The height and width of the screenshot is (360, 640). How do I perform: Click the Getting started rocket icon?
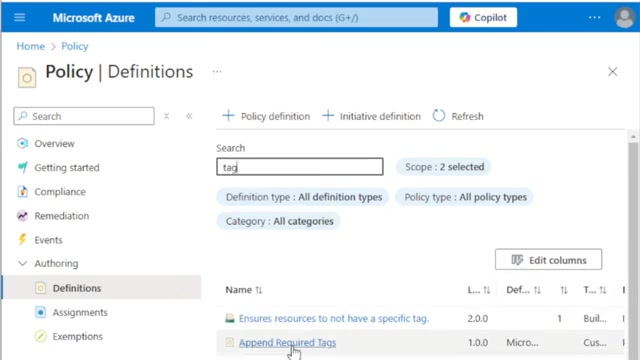22,167
